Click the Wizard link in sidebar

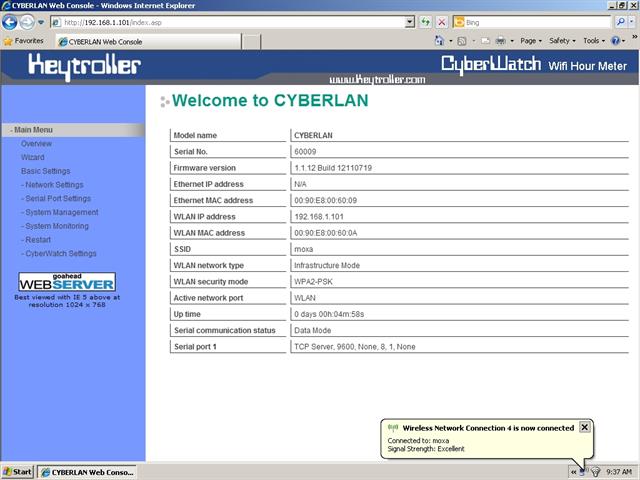coord(32,157)
